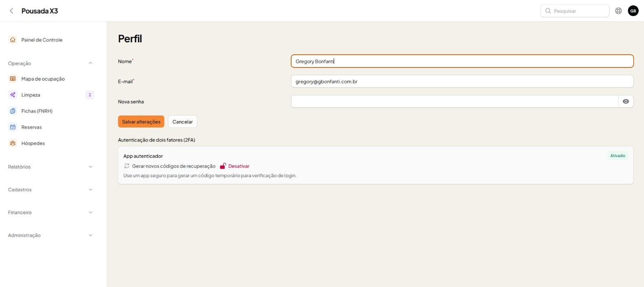Click the text starting 'Use um app seguro'
This screenshot has height=287, width=644.
point(210,176)
